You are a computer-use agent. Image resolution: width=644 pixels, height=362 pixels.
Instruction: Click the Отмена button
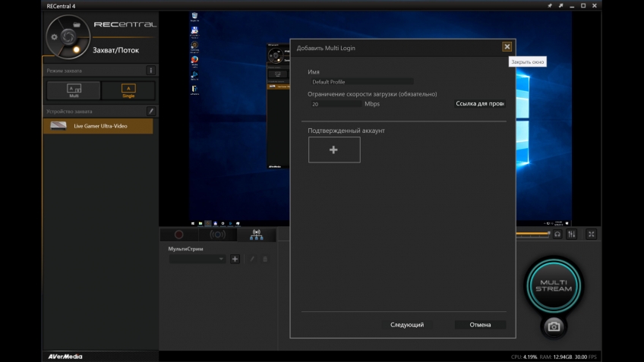click(x=480, y=325)
